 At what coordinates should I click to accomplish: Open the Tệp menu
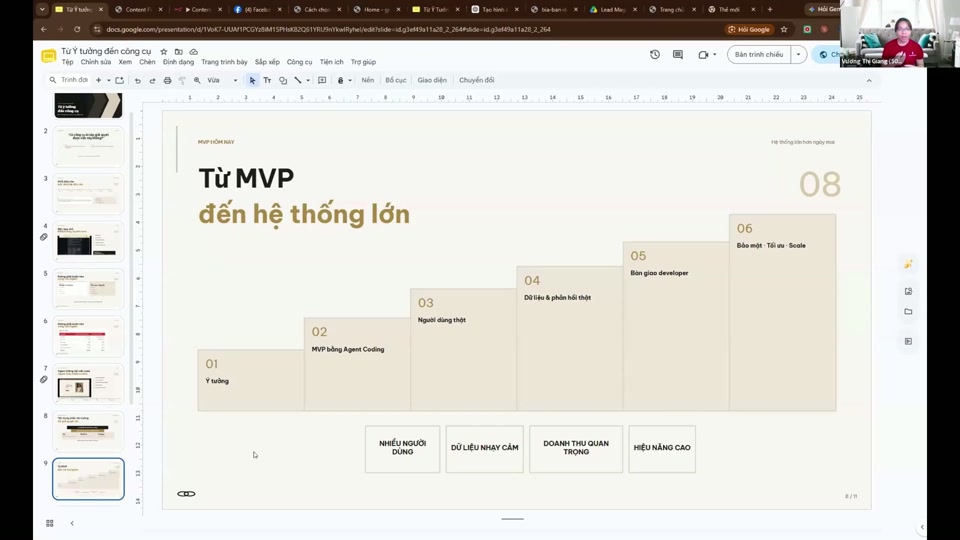click(67, 62)
